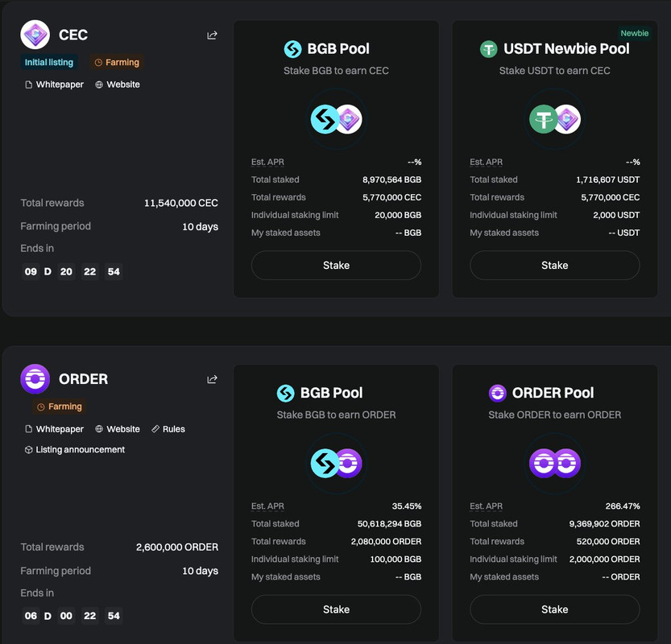Stake in the ORDER BGB Pool
The width and height of the screenshot is (671, 644).
336,609
